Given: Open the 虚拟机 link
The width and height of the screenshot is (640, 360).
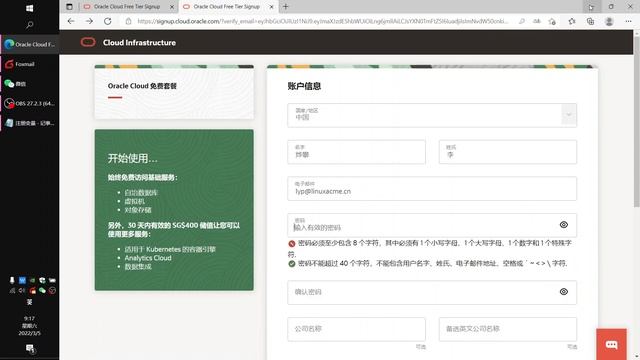Looking at the screenshot, I should [134, 201].
